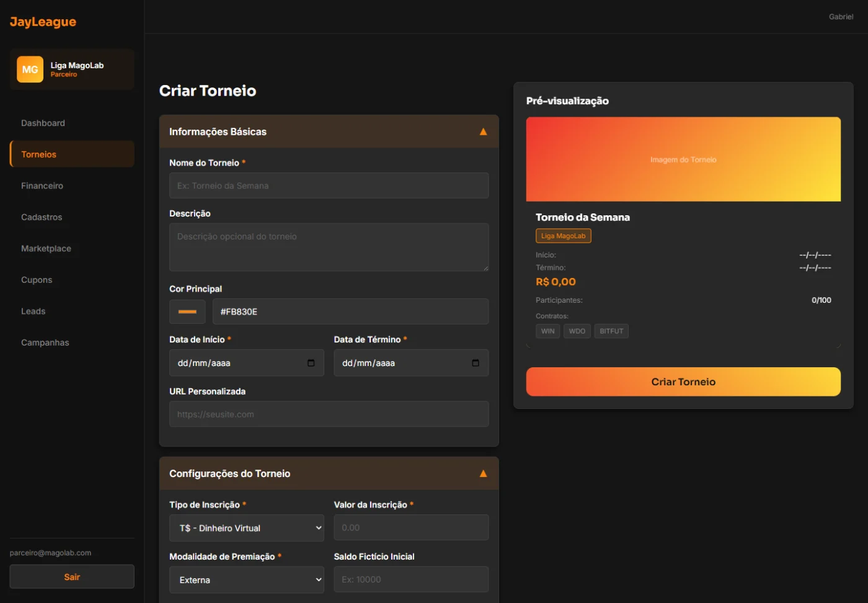Open the Modalidade de Premiação dropdown

247,580
